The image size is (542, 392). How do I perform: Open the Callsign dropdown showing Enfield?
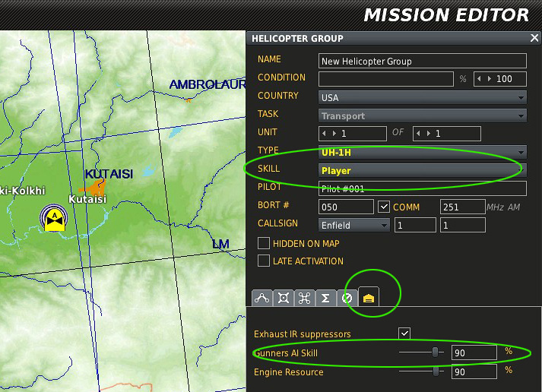click(x=354, y=225)
